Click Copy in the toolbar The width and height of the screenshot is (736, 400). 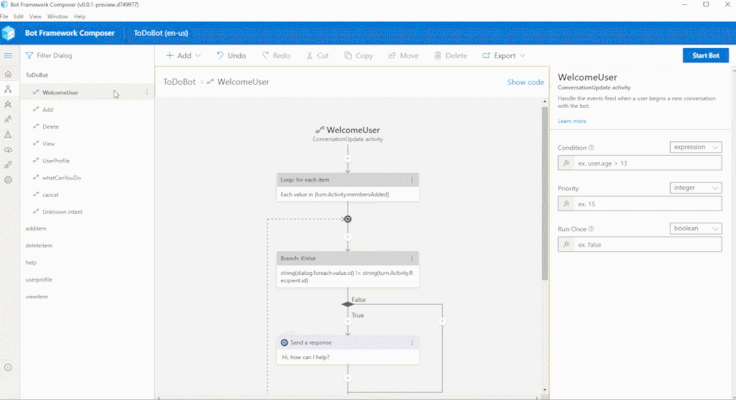[x=359, y=55]
